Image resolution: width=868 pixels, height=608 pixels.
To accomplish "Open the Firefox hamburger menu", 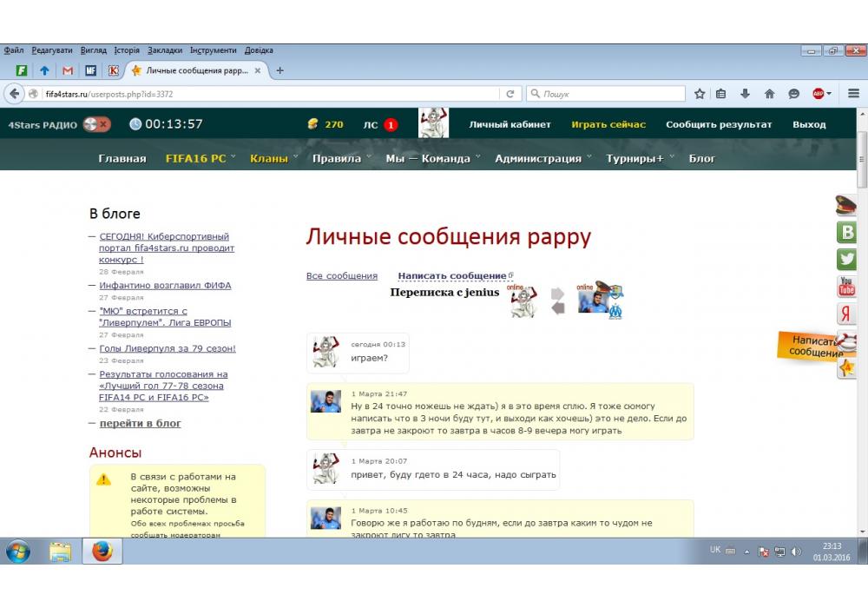I will [852, 94].
